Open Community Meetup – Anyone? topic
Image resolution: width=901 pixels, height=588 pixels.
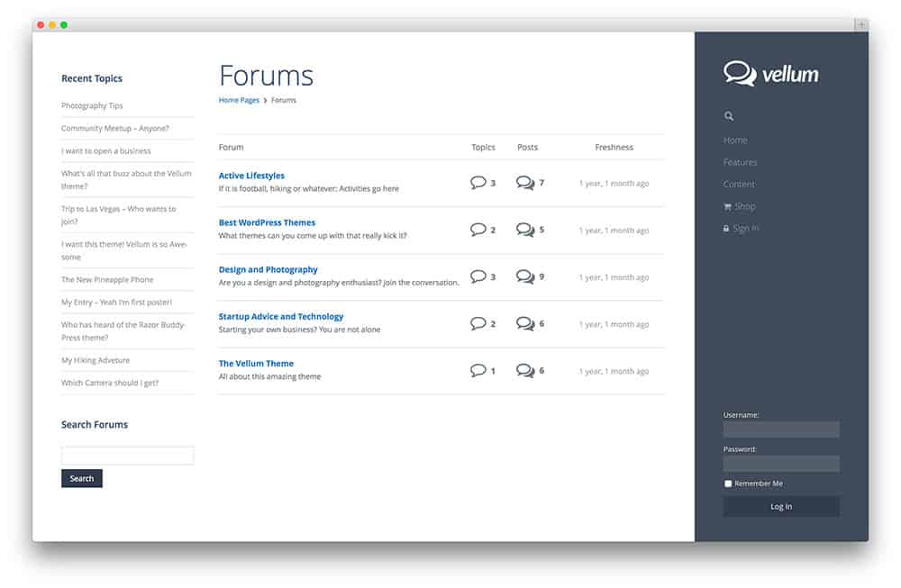[115, 129]
